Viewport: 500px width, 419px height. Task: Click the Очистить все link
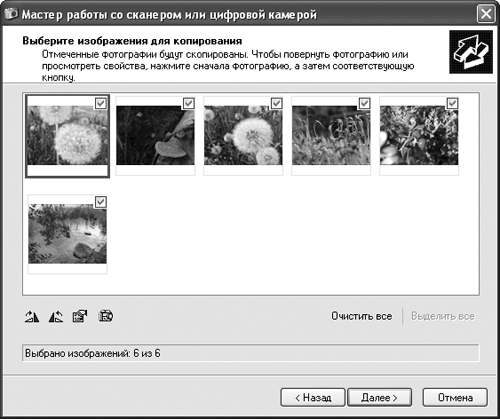coord(362,316)
